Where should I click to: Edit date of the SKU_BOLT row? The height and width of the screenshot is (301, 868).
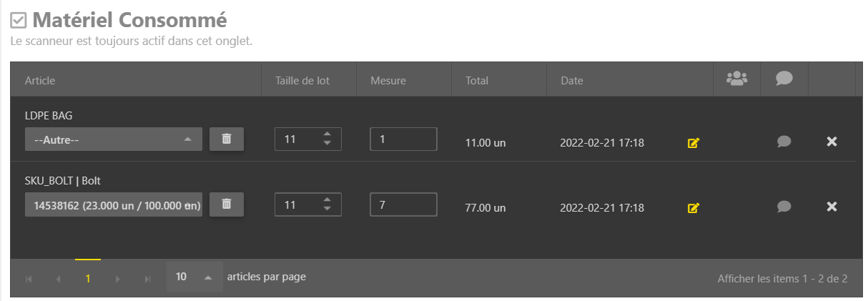[693, 208]
